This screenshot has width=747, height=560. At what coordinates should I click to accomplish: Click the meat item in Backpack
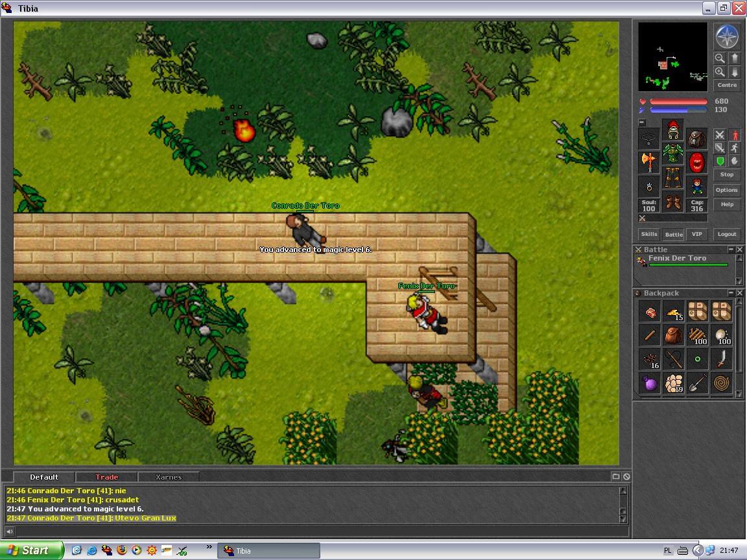pos(650,311)
